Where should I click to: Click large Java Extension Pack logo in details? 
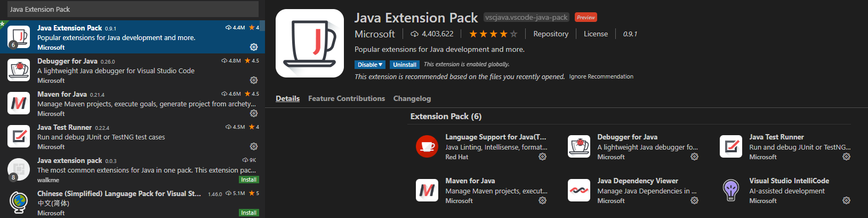310,43
